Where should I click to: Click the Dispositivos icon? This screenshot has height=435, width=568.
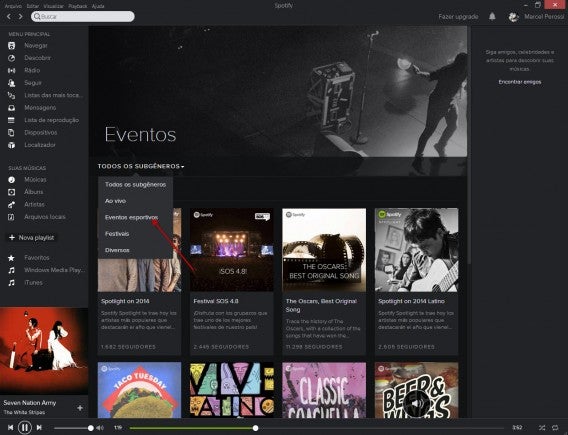(12, 133)
